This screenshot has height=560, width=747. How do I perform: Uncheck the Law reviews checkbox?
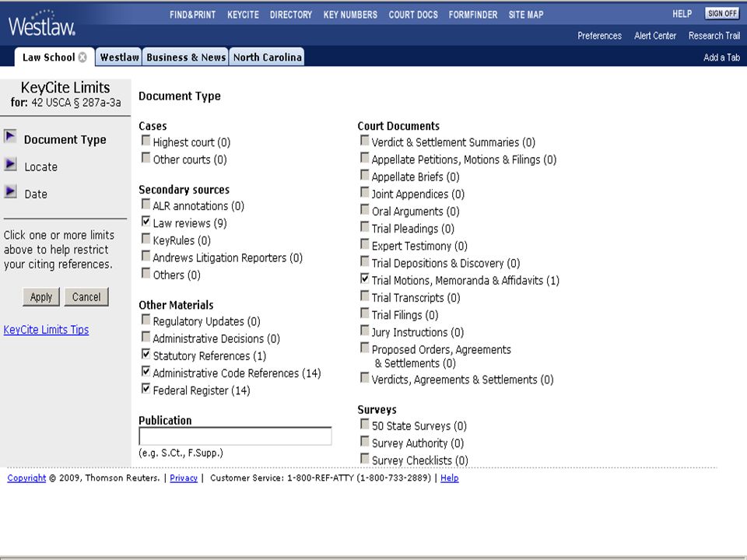click(x=146, y=221)
